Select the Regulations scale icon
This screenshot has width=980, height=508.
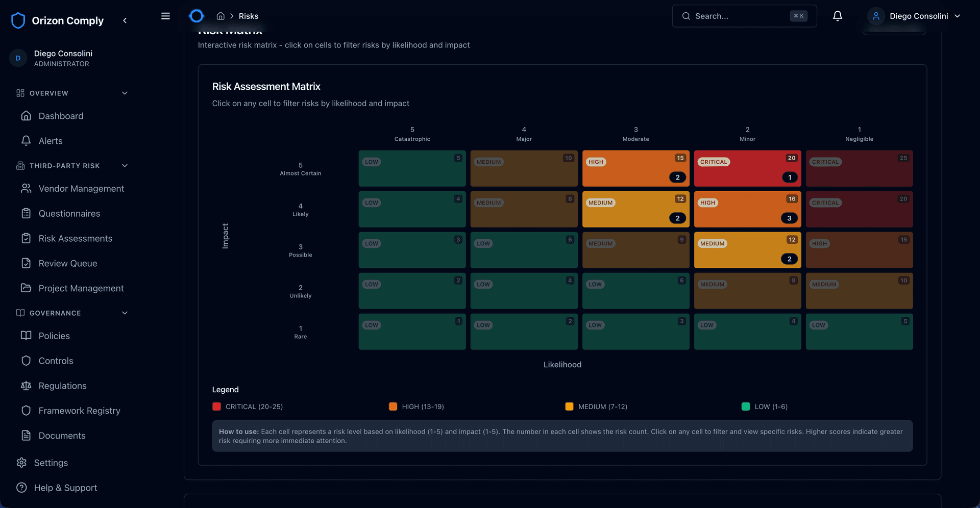tap(27, 386)
